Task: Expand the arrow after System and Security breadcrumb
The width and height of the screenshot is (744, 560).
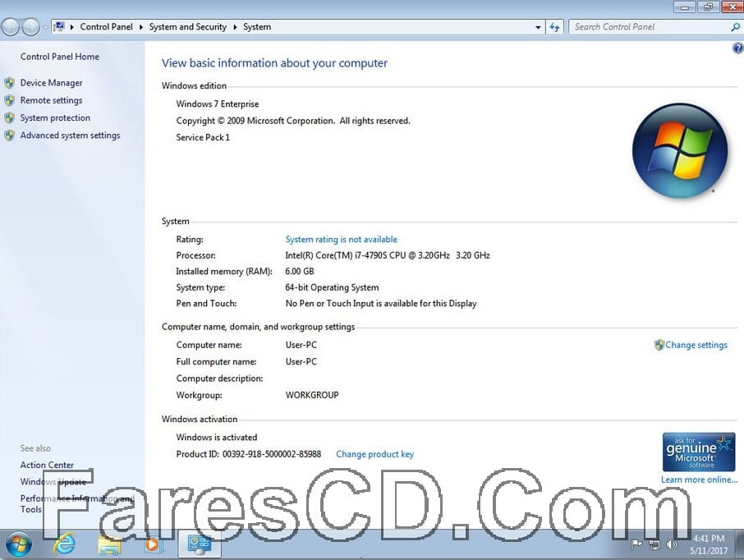Action: coord(235,27)
